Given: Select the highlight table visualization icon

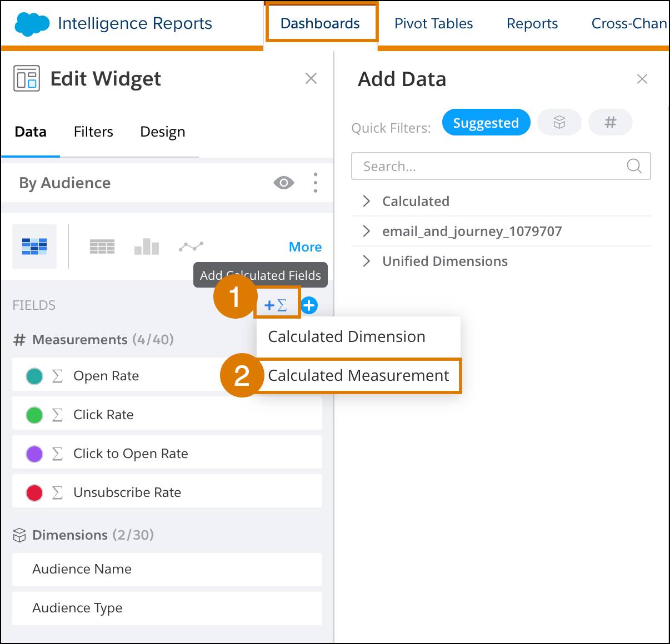Looking at the screenshot, I should point(34,246).
